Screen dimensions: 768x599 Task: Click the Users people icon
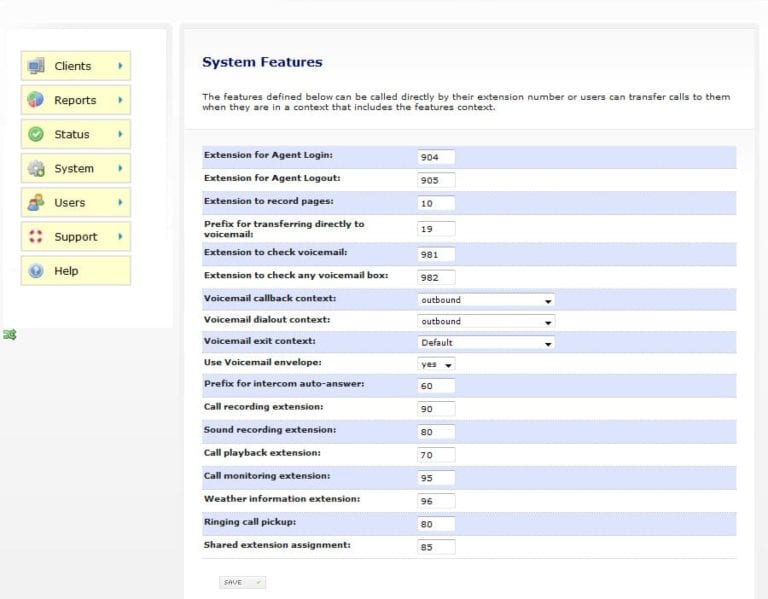point(36,202)
